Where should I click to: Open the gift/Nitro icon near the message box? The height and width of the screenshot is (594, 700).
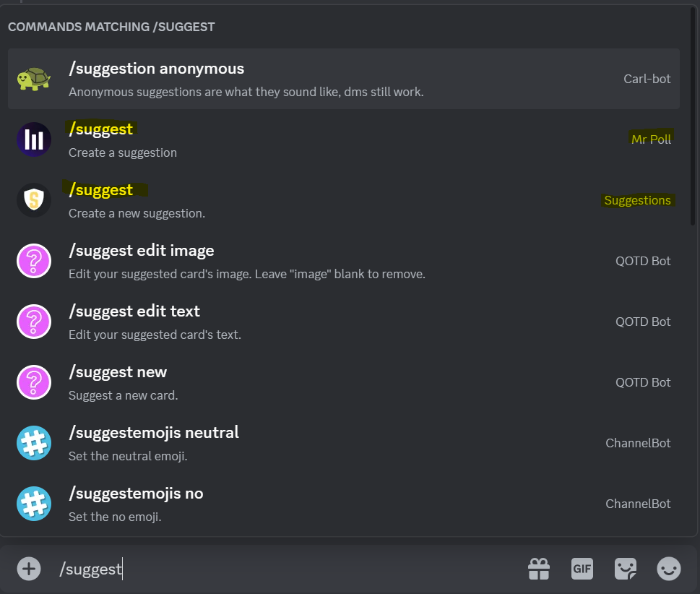(538, 569)
